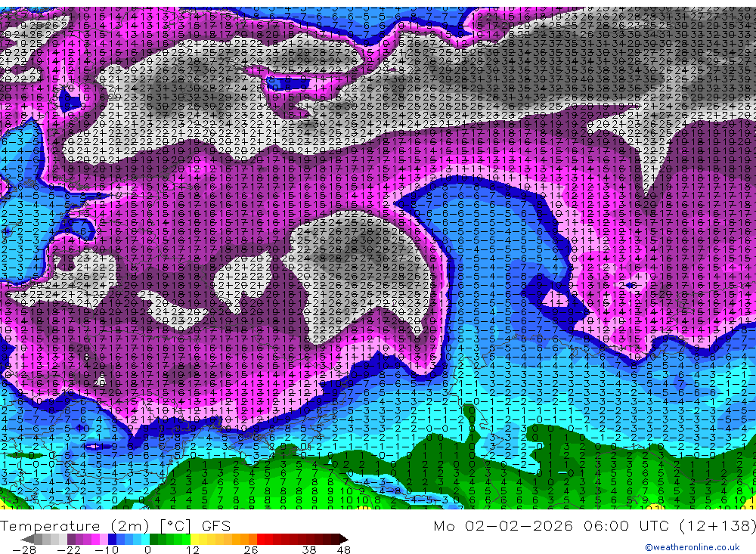Click the '12' legend value
This screenshot has height=554, width=756.
click(x=193, y=549)
